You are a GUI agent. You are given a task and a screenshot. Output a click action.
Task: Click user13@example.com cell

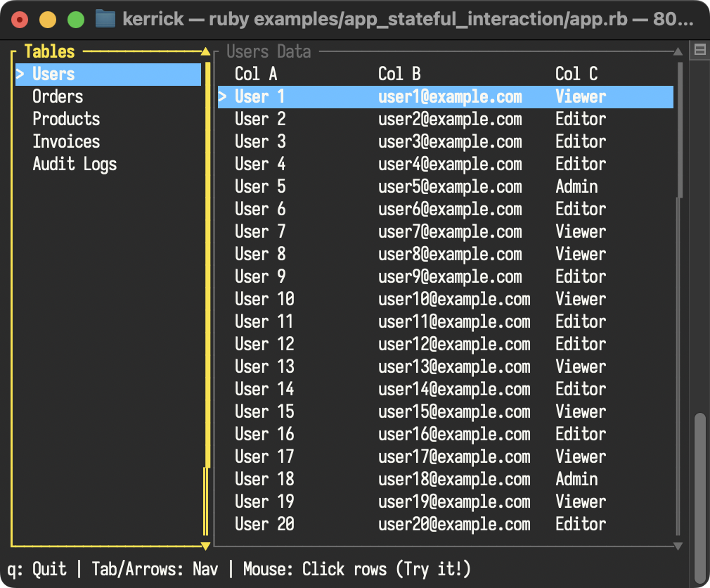point(454,367)
